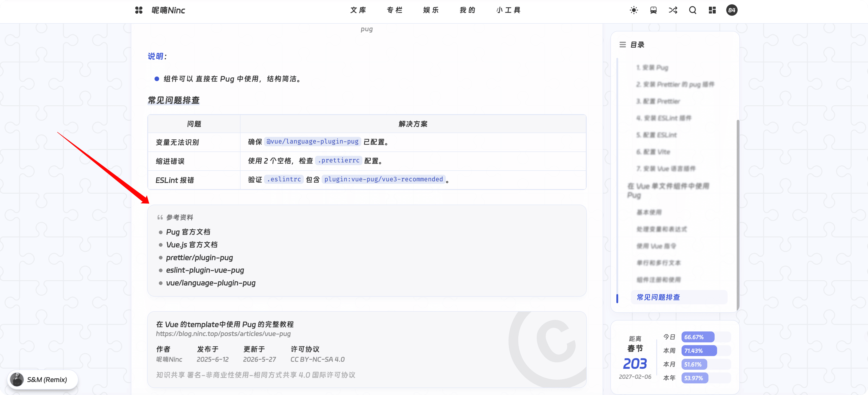Click the table of contents scrollbar
868x395 pixels.
(738, 215)
